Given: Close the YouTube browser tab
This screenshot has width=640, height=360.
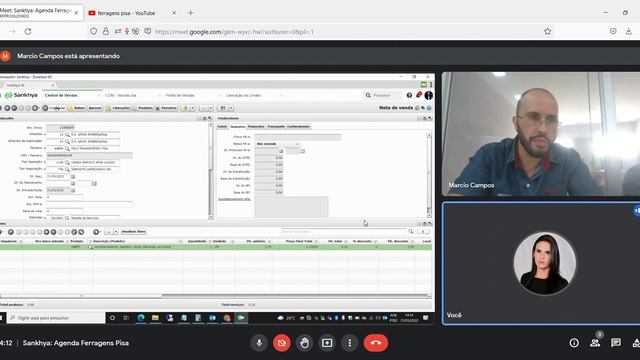Looking at the screenshot, I should pos(174,13).
